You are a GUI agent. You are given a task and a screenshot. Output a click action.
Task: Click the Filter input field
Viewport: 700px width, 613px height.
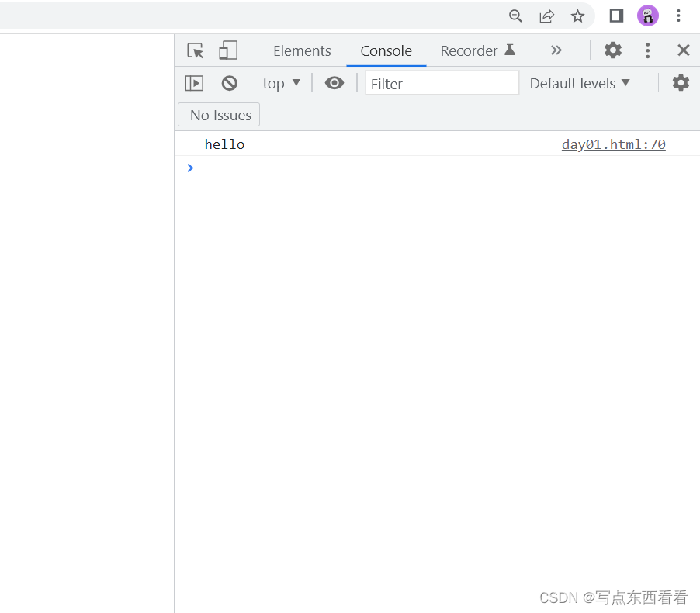442,82
